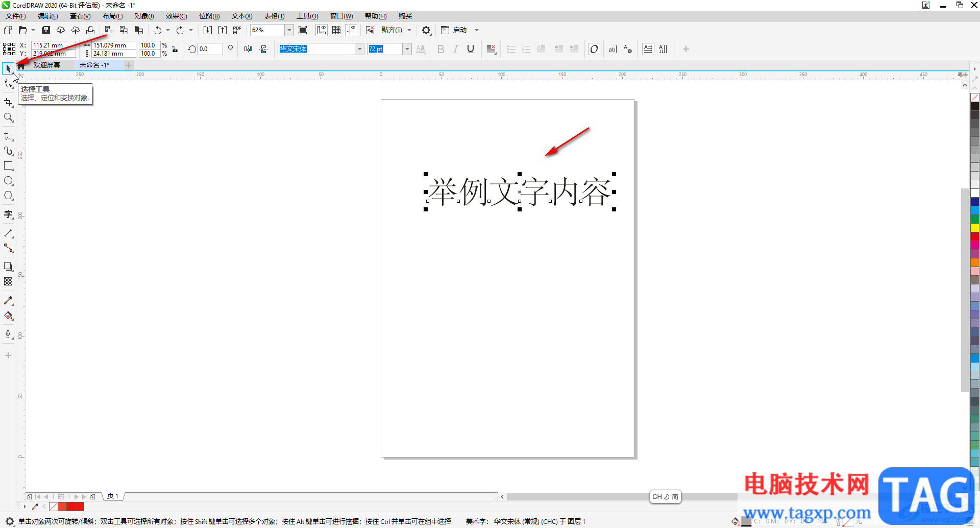This screenshot has width=980, height=528.
Task: Switch to the 欢迎屏幕 tab
Action: pos(47,65)
